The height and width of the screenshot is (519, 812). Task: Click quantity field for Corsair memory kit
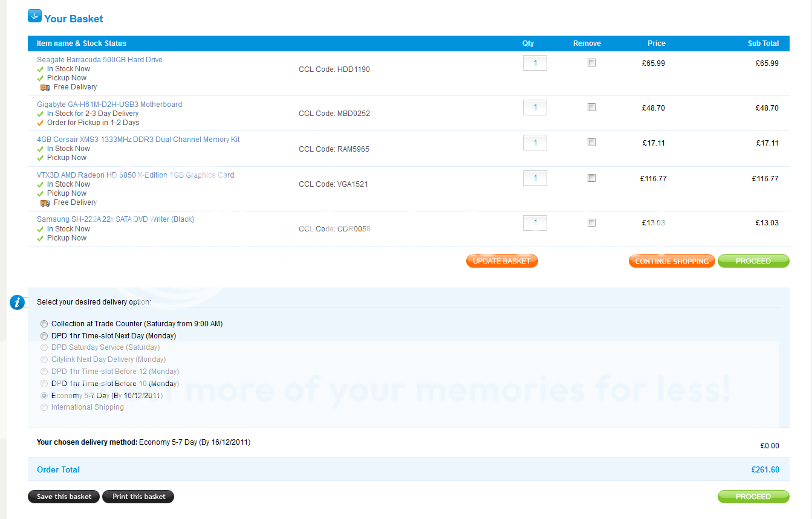click(535, 143)
